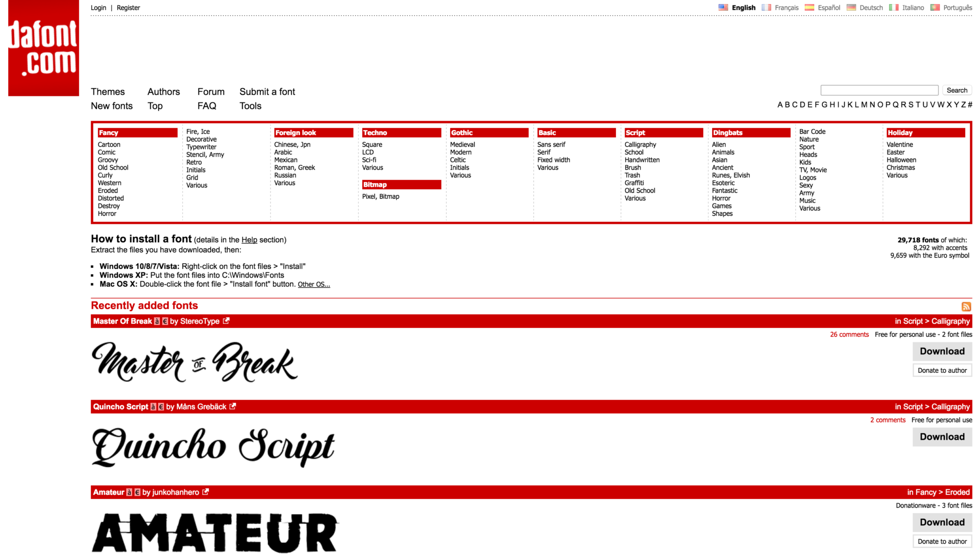Click the Help section link
Screen dimensions: 980x555
coord(249,239)
